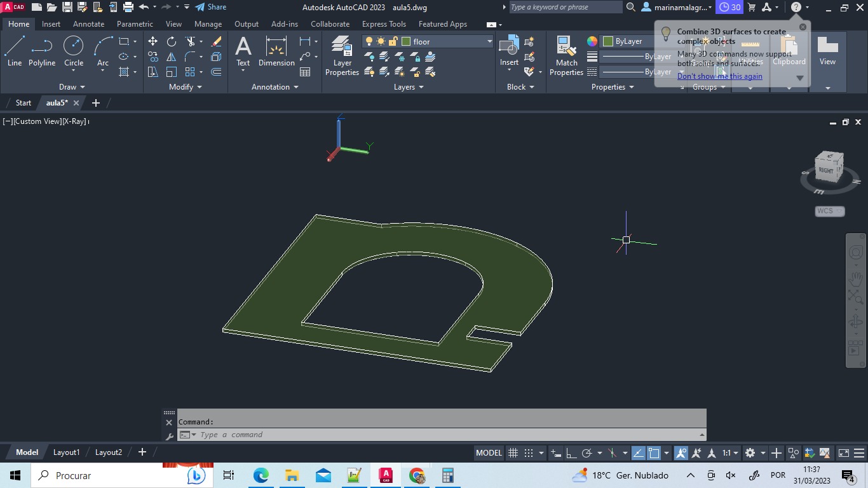
Task: Toggle snap mode dotted grid icon
Action: click(x=529, y=453)
